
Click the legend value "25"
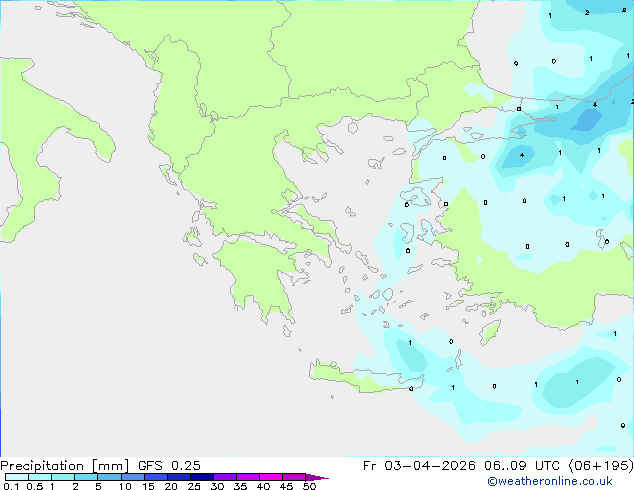(x=194, y=486)
